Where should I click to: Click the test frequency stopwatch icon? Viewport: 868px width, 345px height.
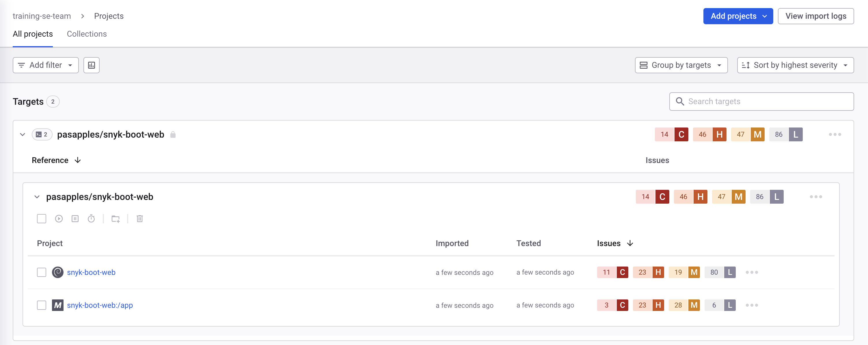point(91,219)
